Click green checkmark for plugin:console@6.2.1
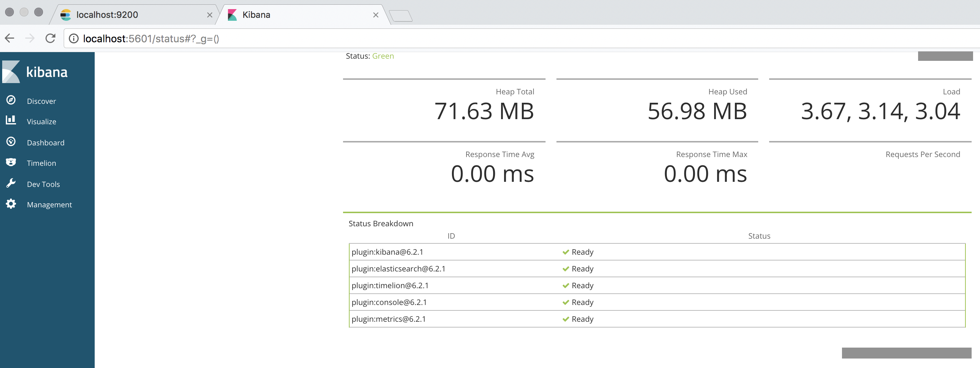This screenshot has width=980, height=368. click(566, 302)
